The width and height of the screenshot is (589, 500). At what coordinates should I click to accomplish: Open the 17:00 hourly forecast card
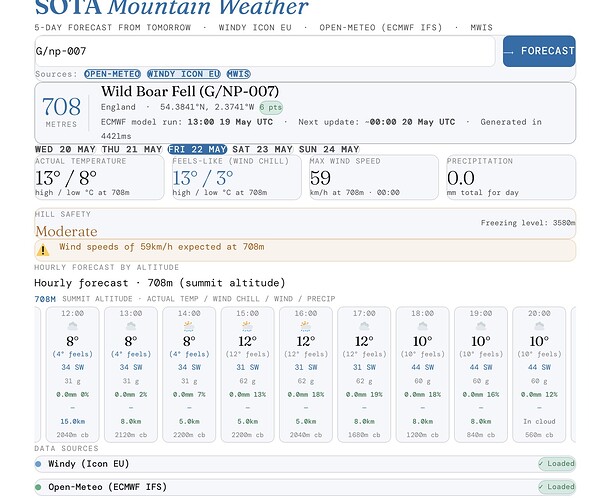pos(364,374)
